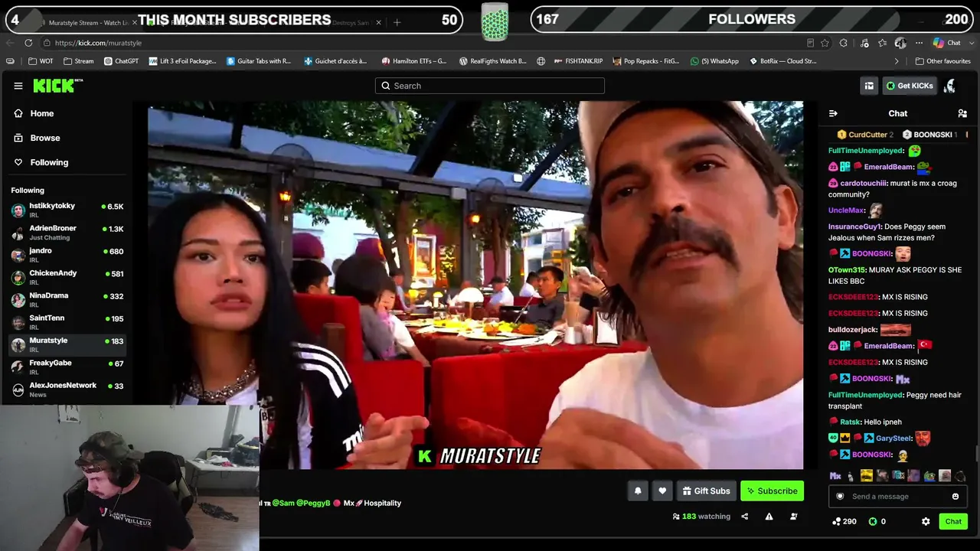Image resolution: width=980 pixels, height=551 pixels.
Task: Click the Hospitality stream tag
Action: 382,503
